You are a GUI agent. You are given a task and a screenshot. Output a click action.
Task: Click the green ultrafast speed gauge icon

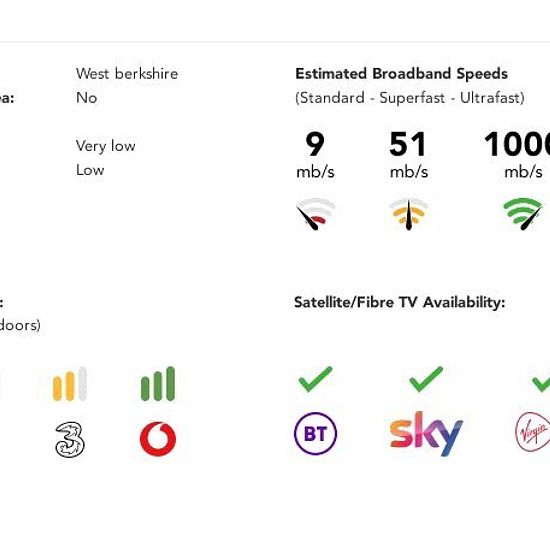pyautogui.click(x=523, y=214)
